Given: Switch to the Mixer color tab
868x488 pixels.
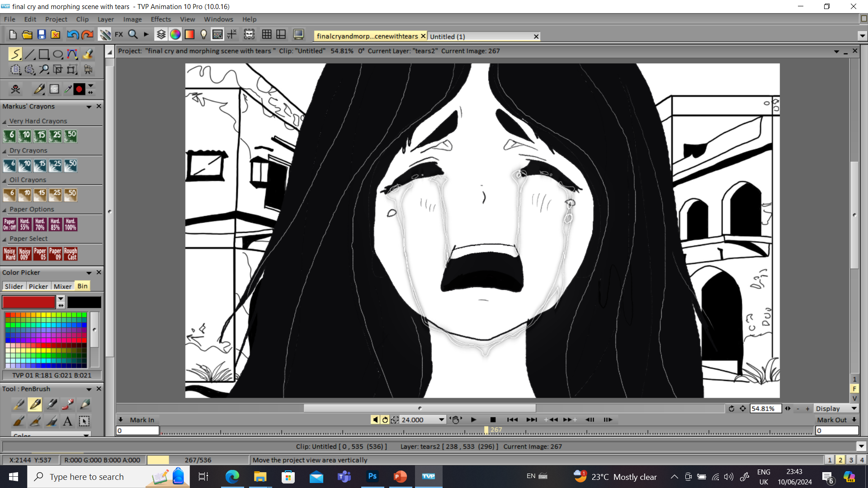Looking at the screenshot, I should coord(62,286).
